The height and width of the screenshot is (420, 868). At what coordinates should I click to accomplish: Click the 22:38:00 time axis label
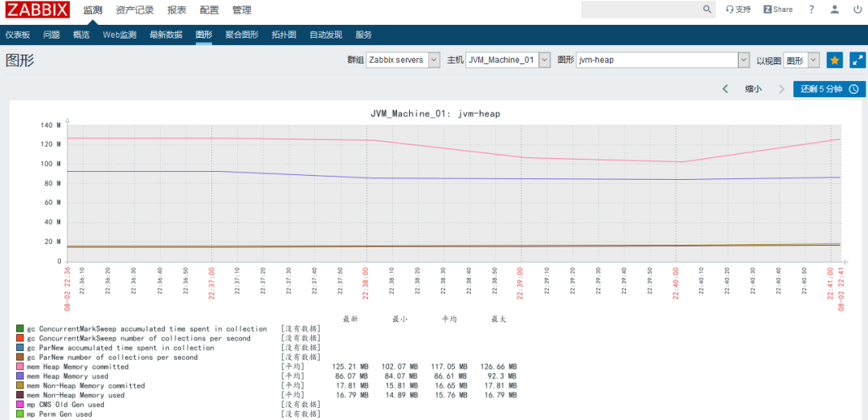[366, 283]
